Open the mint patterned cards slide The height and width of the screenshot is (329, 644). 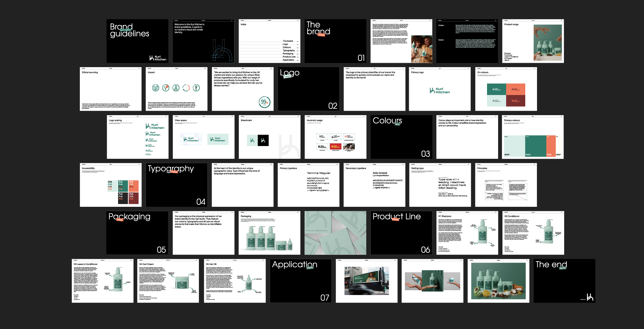(335, 233)
